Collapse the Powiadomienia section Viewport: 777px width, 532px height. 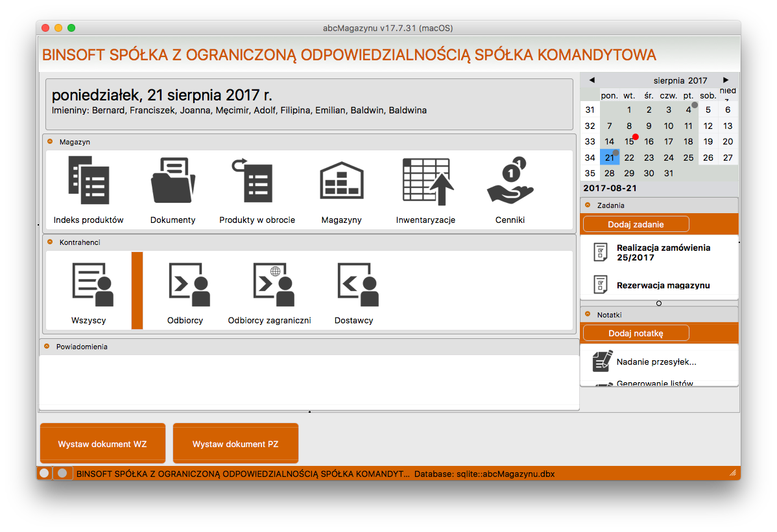(47, 347)
